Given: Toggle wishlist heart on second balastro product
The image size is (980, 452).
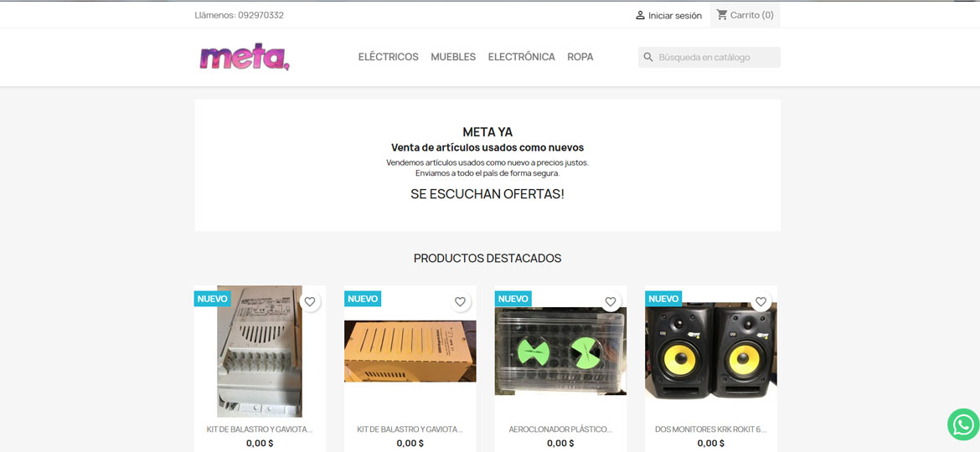Looking at the screenshot, I should coord(460,301).
